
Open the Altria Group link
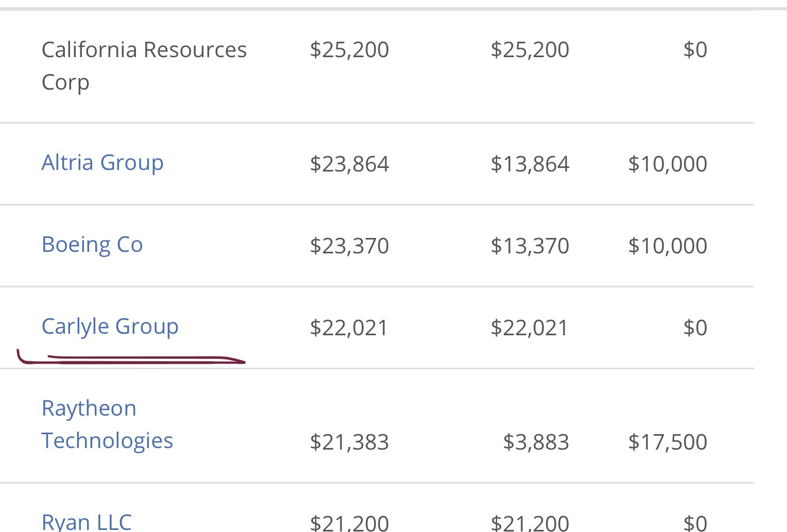tap(102, 163)
